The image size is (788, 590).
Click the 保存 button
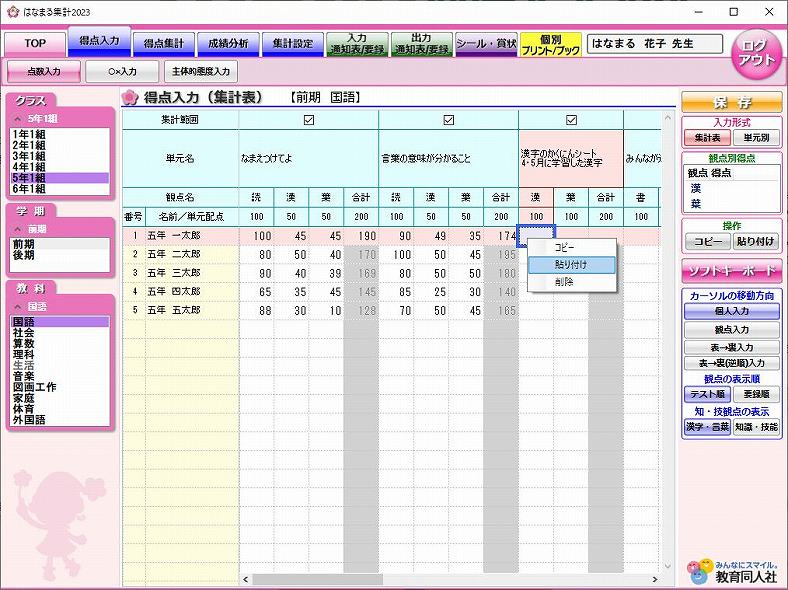point(732,102)
